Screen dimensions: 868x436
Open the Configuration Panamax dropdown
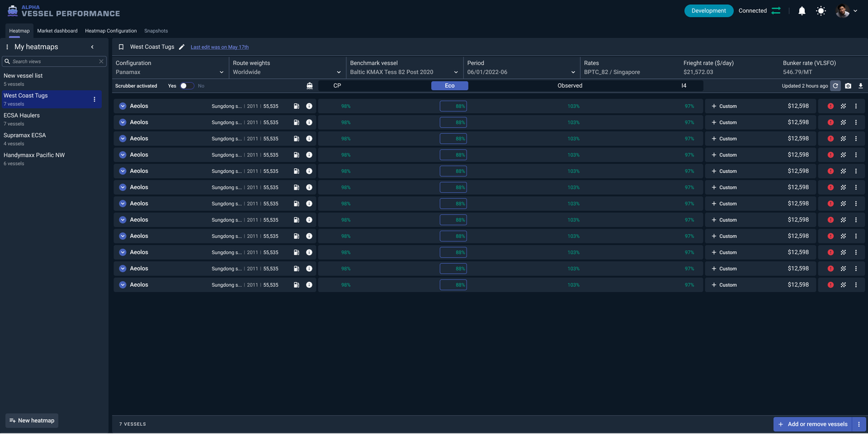170,67
